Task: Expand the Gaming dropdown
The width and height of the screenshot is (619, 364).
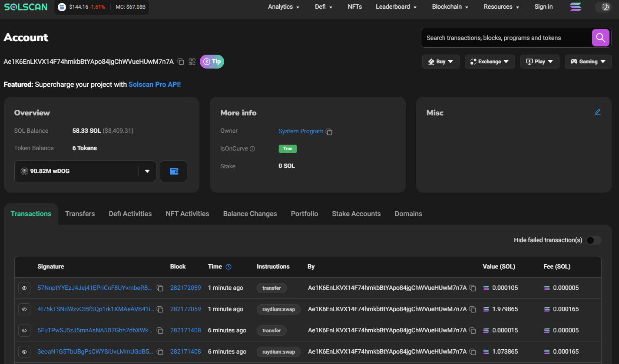Action: [588, 62]
